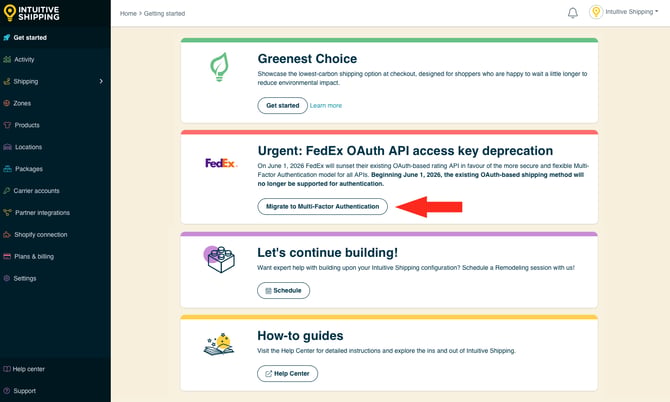Click the Schedule button

(x=283, y=290)
